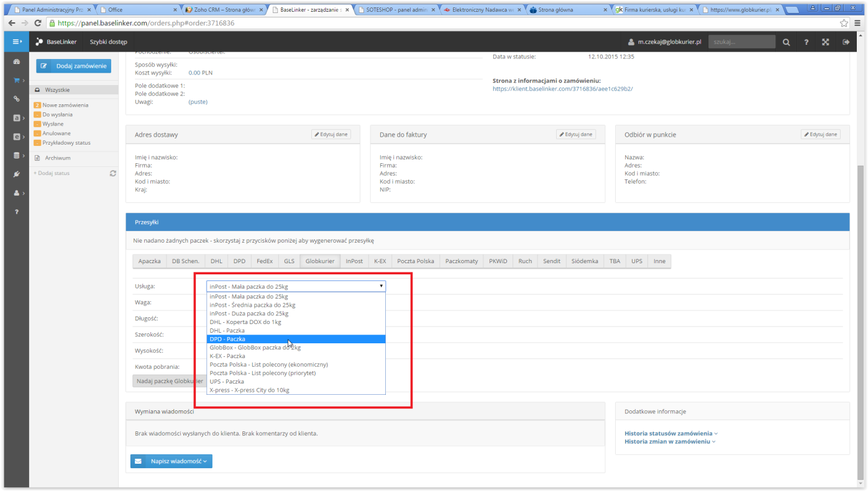The width and height of the screenshot is (868, 491).
Task: Switch to the DHL courier tab
Action: pos(216,261)
